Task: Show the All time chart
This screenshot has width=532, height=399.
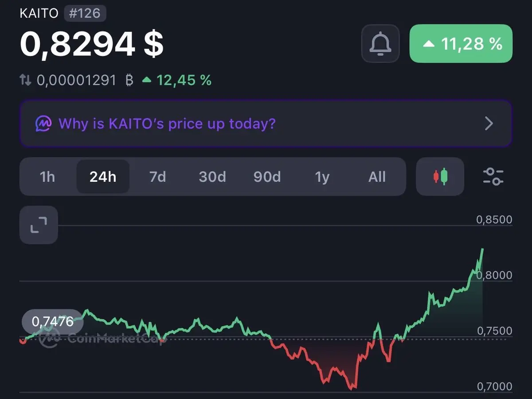Action: [377, 177]
